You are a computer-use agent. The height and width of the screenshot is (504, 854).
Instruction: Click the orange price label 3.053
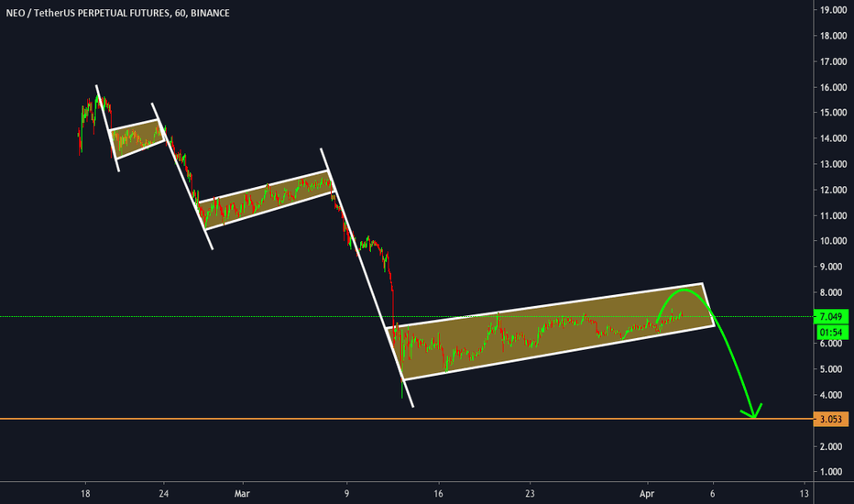(x=830, y=419)
